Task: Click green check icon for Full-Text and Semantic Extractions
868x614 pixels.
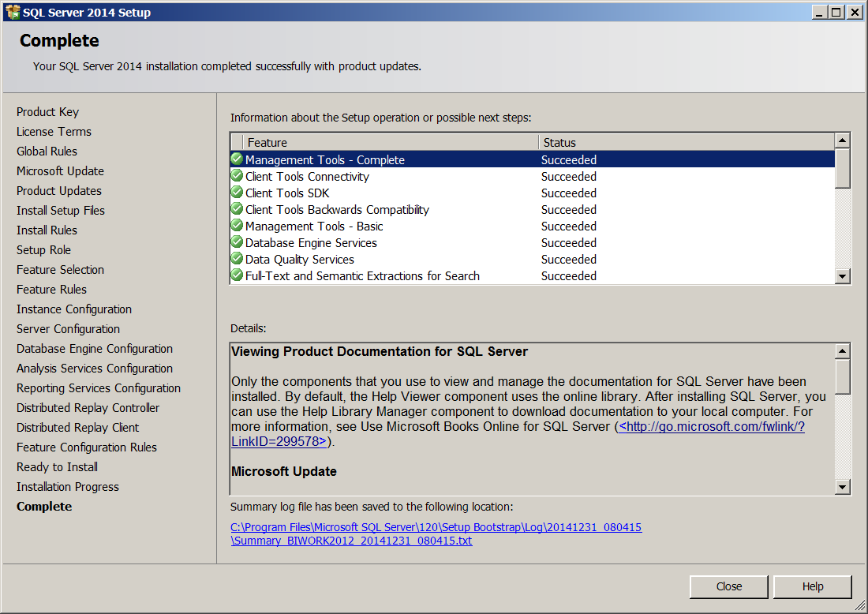Action: click(x=237, y=275)
